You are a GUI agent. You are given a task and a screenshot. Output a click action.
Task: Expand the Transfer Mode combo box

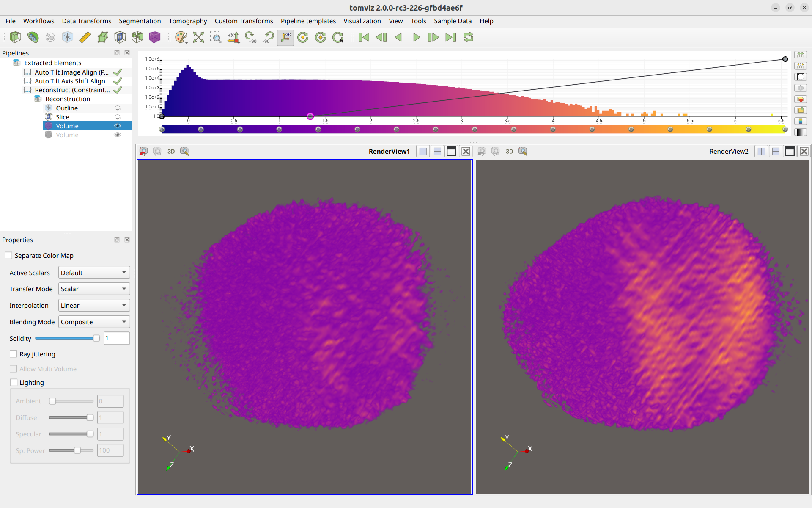(94, 289)
